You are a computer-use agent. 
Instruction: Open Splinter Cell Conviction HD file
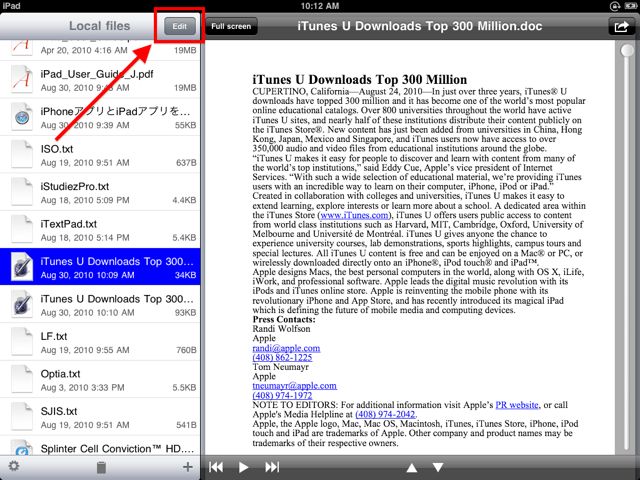[x=100, y=446]
